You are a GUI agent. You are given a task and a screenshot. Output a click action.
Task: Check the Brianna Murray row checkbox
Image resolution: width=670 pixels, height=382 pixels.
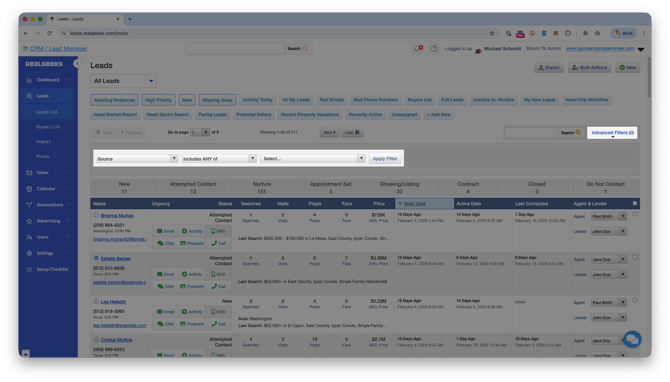635,215
